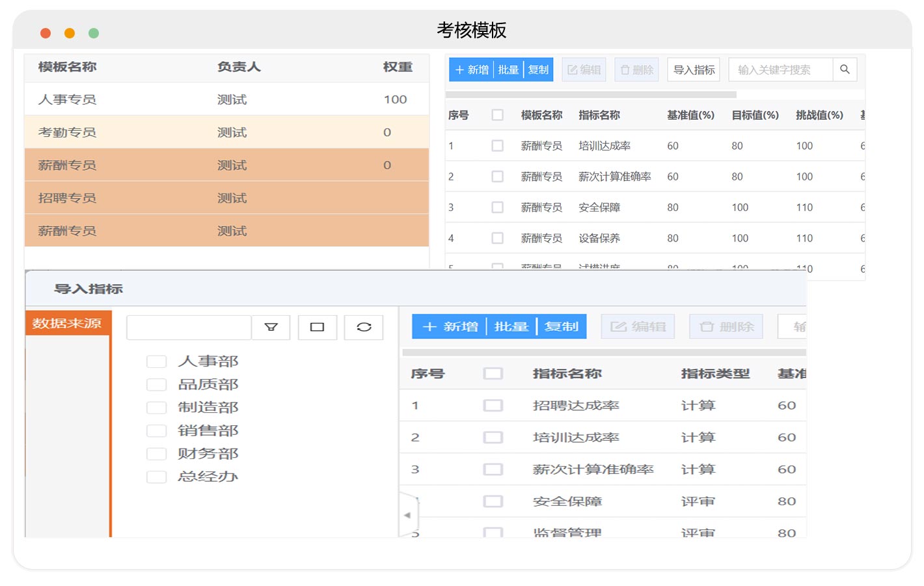Viewport: 924px width, 586px height.
Task: Click the search magnifier icon in top toolbar
Action: pyautogui.click(x=845, y=70)
